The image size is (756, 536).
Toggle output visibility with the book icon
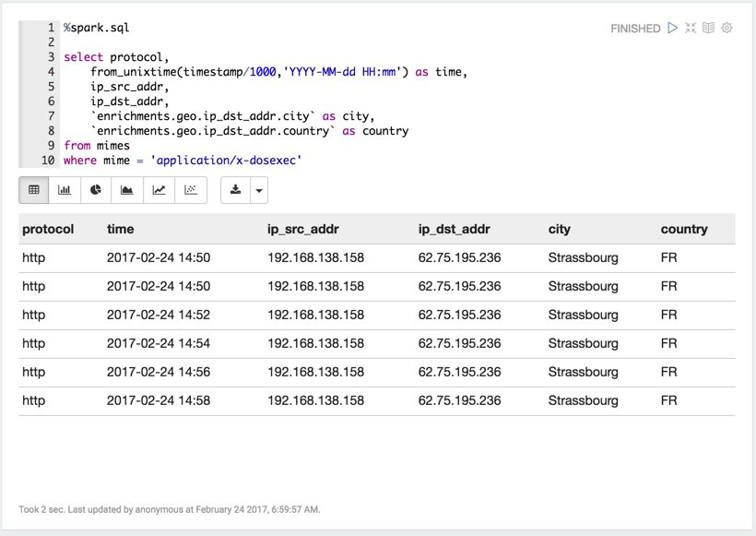(708, 28)
